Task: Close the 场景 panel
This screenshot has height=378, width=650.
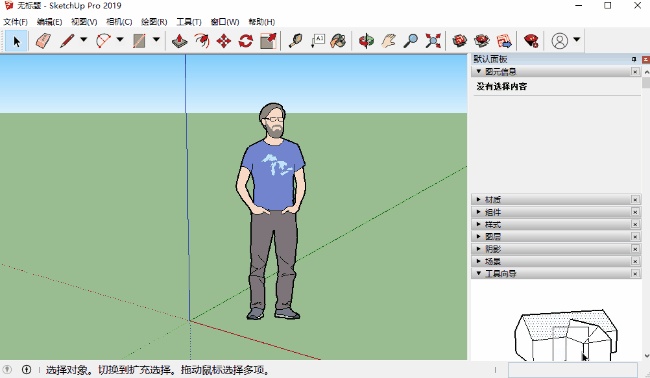Action: (x=635, y=261)
